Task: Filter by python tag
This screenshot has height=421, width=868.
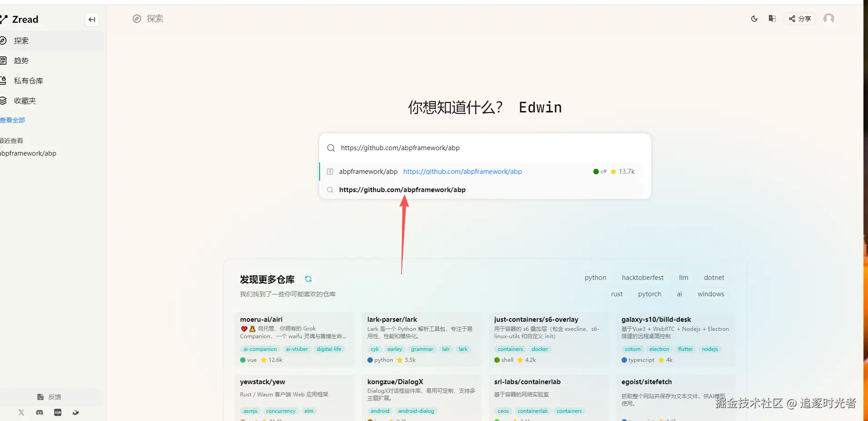Action: click(x=595, y=278)
